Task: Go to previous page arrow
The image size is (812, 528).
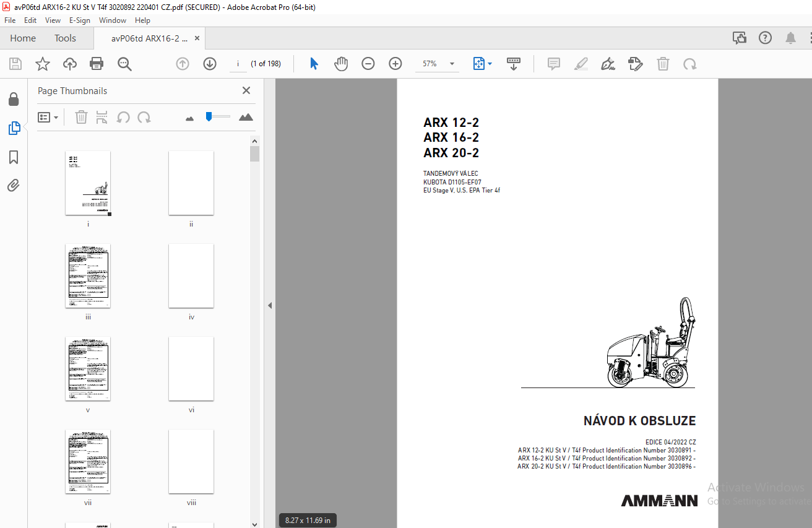Action: tap(183, 64)
